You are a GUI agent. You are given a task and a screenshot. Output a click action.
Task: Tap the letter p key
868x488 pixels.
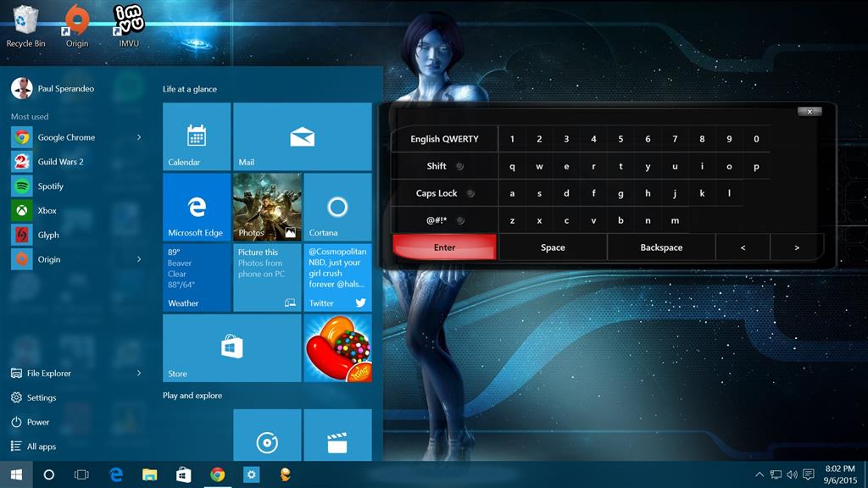coord(756,166)
